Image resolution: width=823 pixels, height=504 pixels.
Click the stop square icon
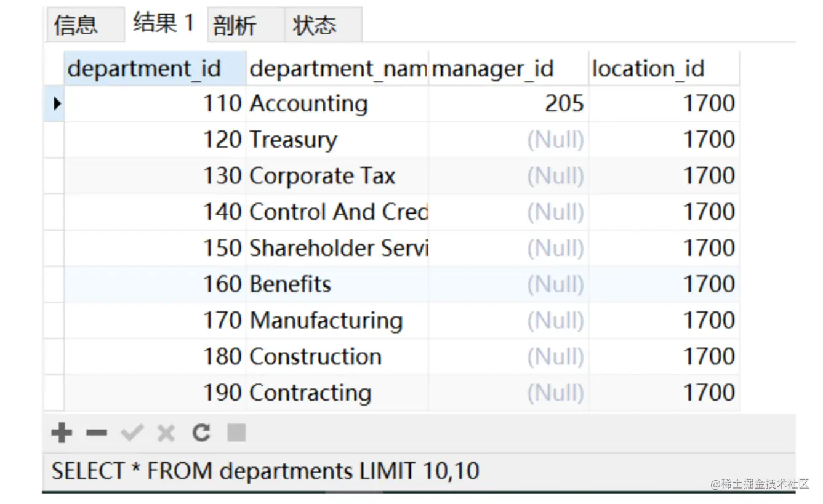click(236, 433)
